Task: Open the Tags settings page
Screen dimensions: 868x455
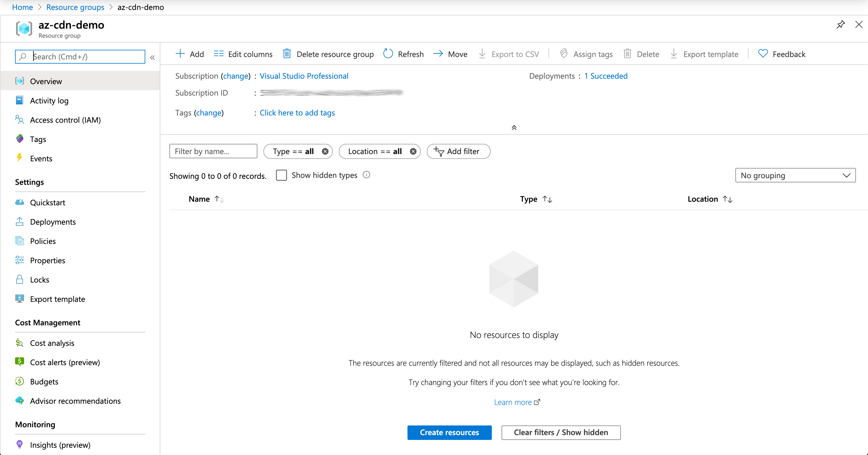Action: [x=37, y=139]
